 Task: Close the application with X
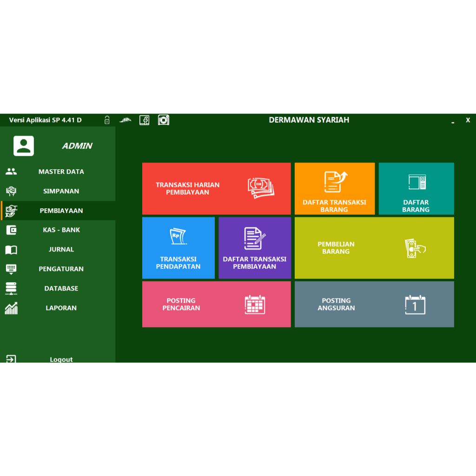(468, 120)
